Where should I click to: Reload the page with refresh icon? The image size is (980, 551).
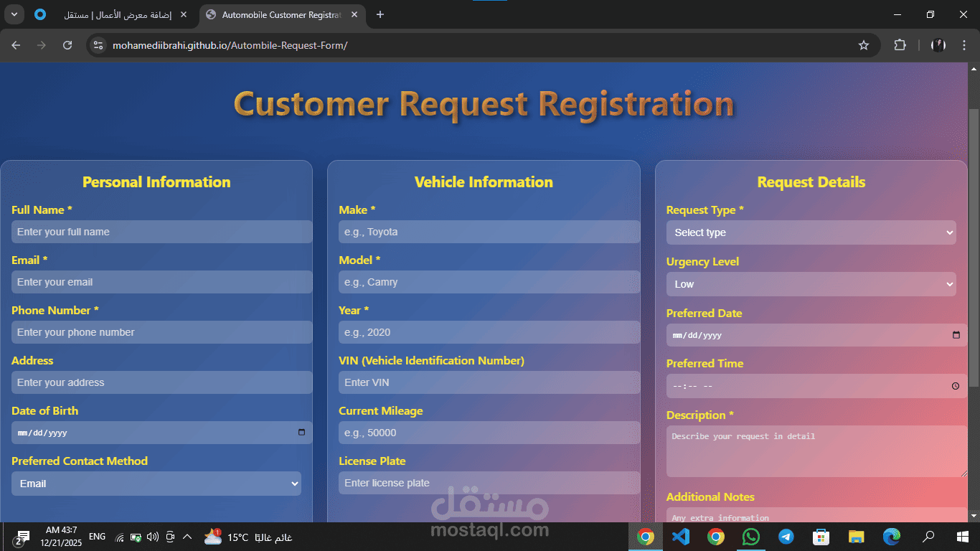67,45
